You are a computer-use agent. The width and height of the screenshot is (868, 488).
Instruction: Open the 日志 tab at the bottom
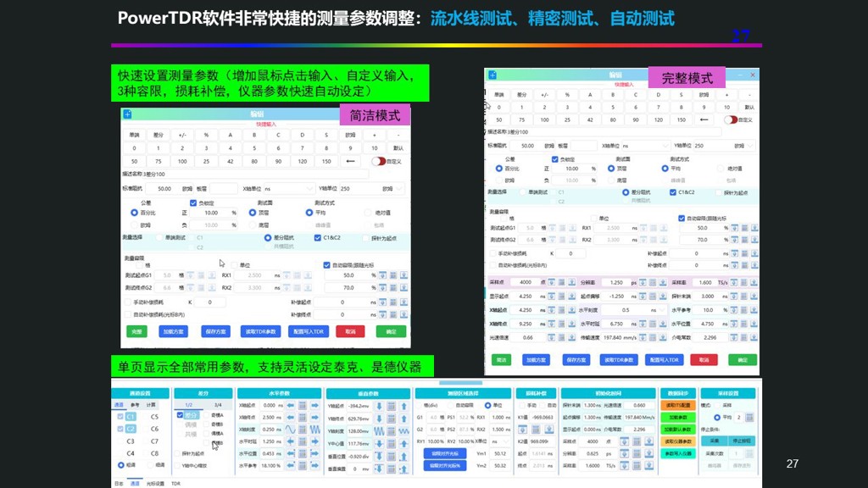(x=119, y=484)
